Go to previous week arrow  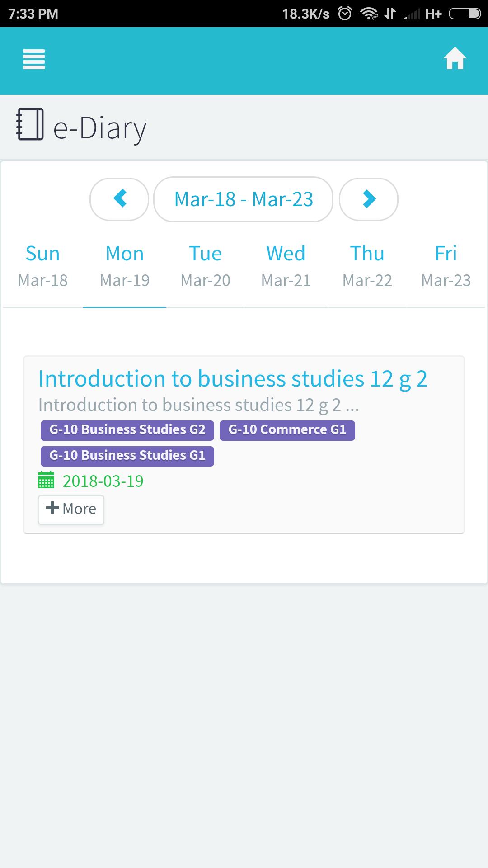pos(119,199)
